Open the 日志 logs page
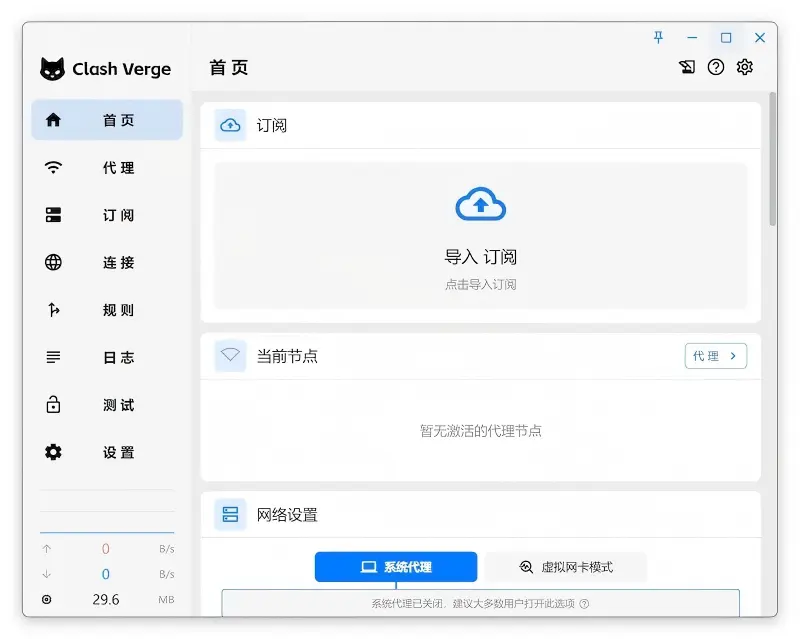This screenshot has width=800, height=639. click(107, 357)
